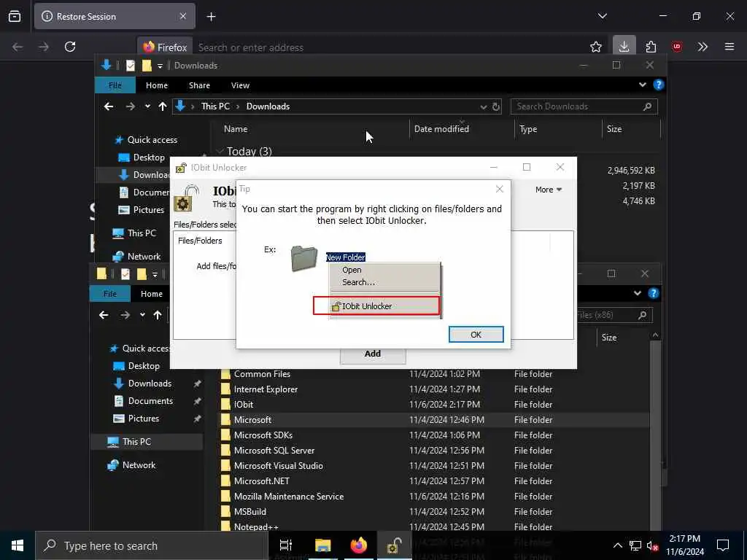Image resolution: width=747 pixels, height=560 pixels.
Task: Open Home tab in Downloads window
Action: point(157,85)
